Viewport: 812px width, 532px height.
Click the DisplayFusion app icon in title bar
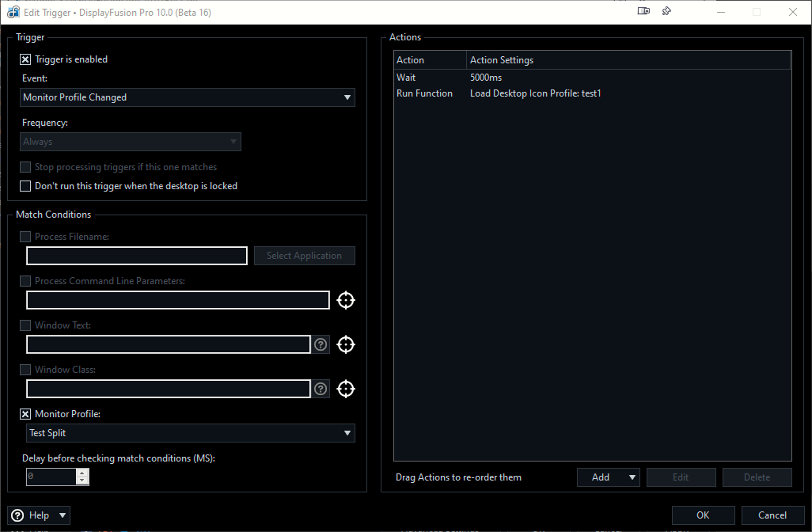[13, 13]
